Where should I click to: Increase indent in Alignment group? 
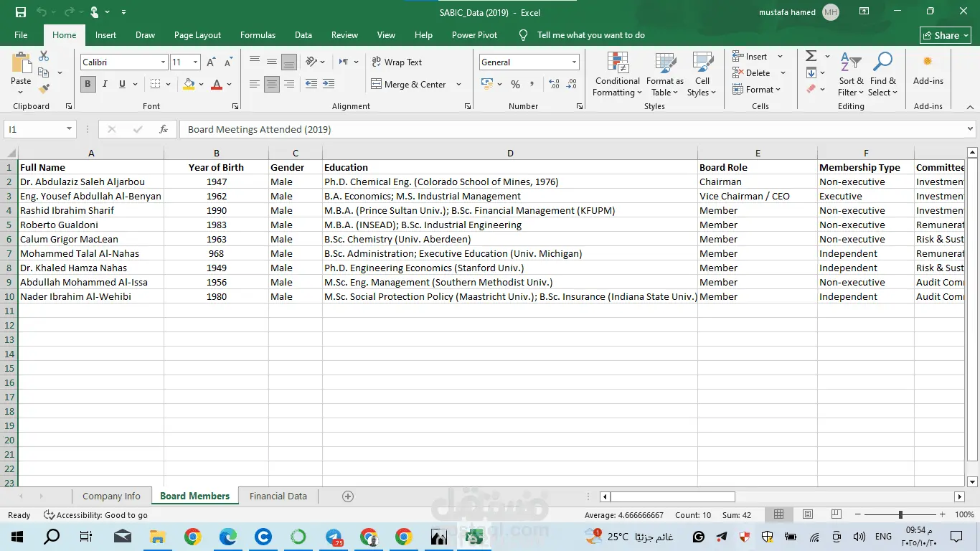[x=329, y=85]
